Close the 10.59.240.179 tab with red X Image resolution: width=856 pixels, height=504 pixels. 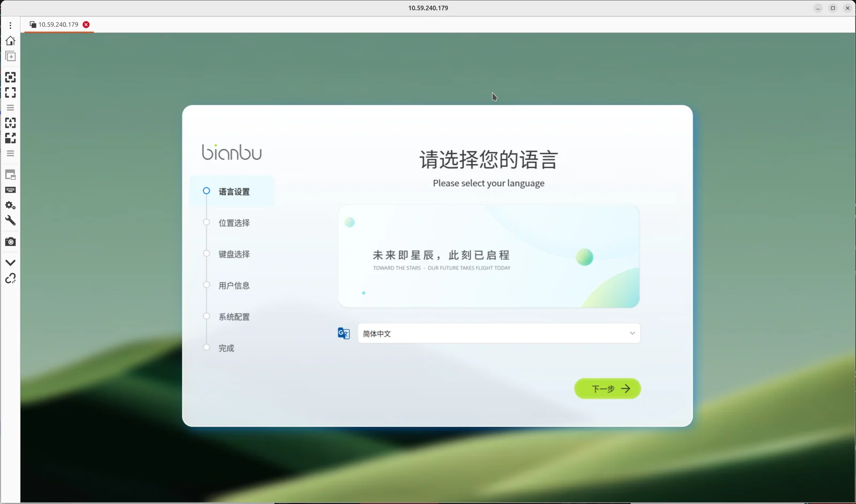86,25
